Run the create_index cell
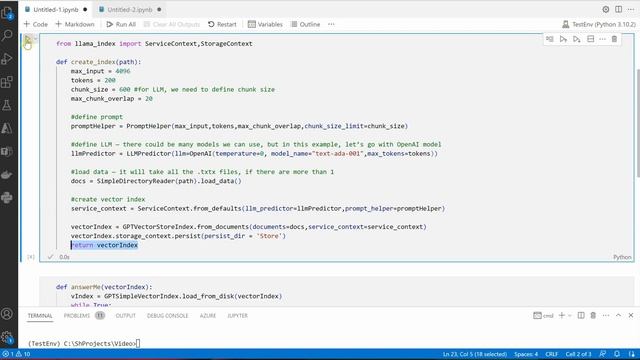The width and height of the screenshot is (640, 360). 27,40
